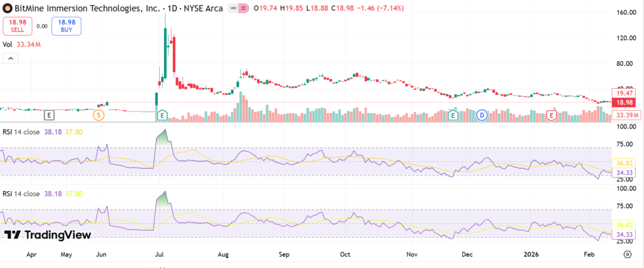
Task: Collapse the indicator legend with chevron arrow
Action: 11,59
